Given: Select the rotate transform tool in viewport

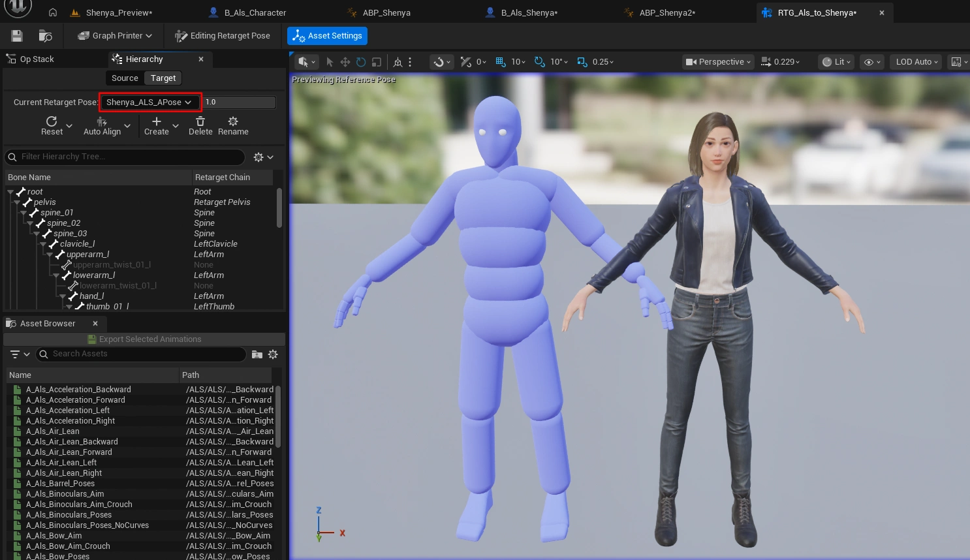Looking at the screenshot, I should 361,62.
